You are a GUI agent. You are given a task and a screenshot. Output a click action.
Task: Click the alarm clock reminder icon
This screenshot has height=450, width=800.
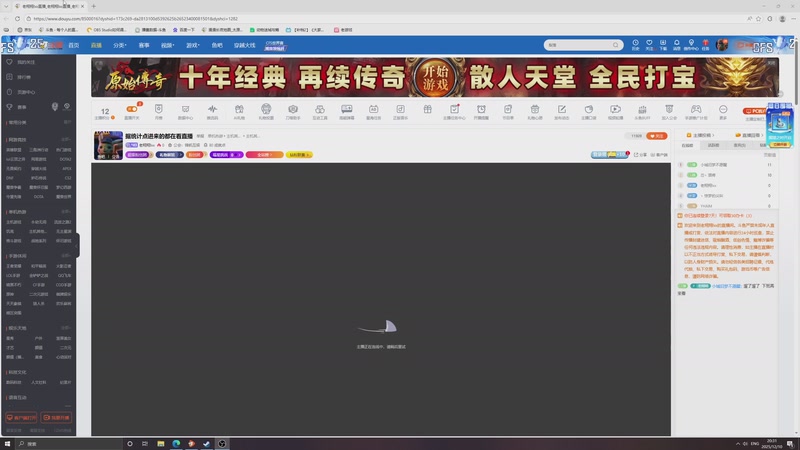481,109
